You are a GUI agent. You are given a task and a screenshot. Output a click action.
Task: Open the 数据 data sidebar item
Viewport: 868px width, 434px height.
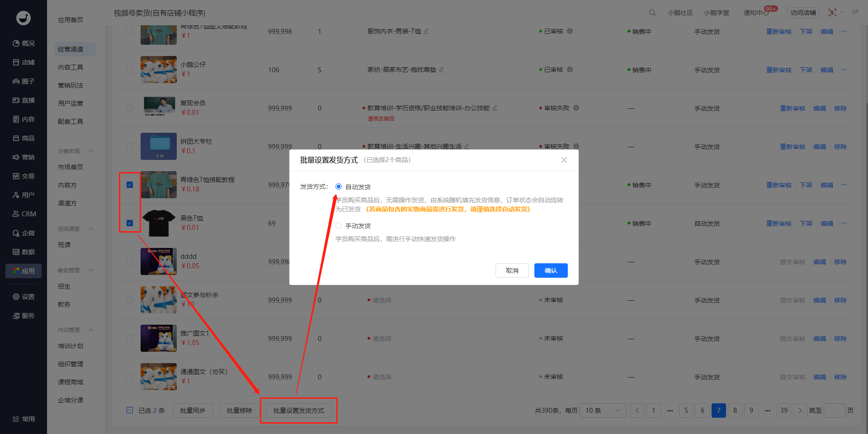click(24, 252)
